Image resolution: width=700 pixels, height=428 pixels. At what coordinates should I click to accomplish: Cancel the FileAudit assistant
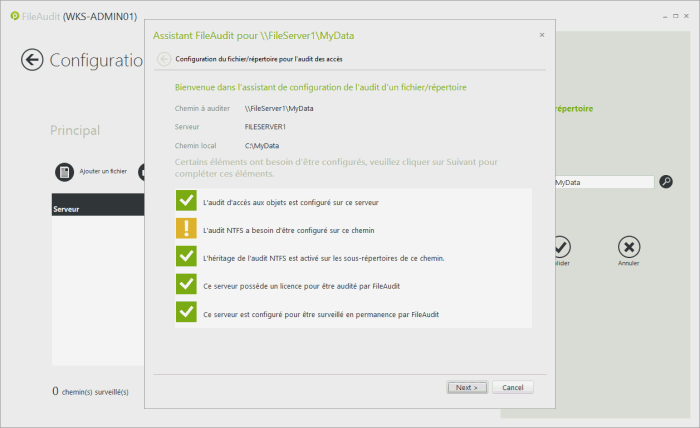(512, 387)
